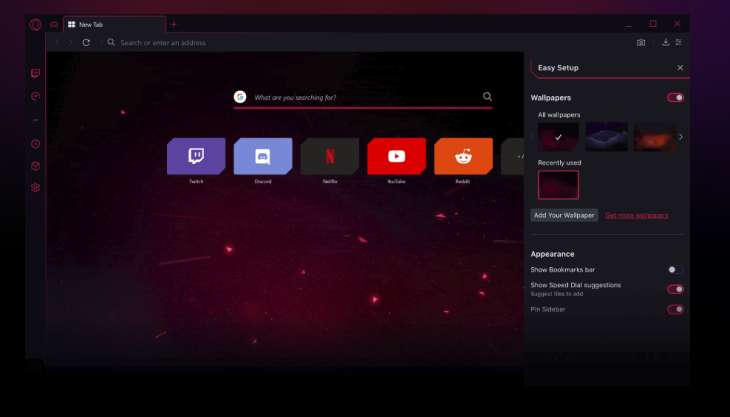Select the orange wallpaper thumbnail
Viewport: 730px width, 417px height.
(655, 137)
